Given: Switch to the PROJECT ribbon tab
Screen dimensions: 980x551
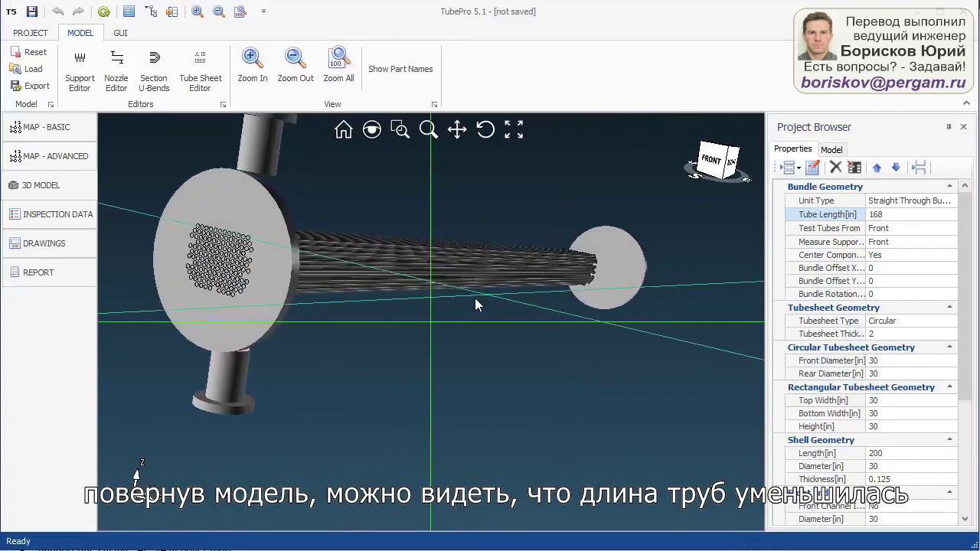Looking at the screenshot, I should click(x=31, y=33).
